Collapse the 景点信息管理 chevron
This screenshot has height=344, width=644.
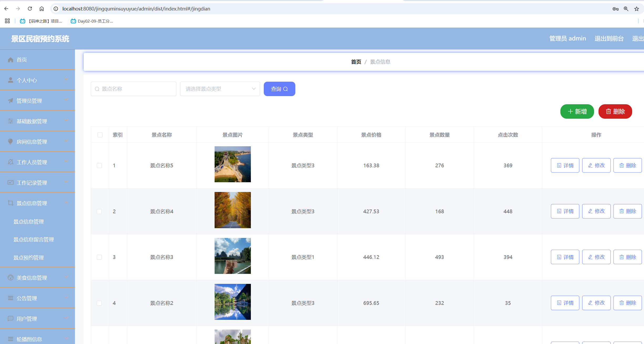(x=66, y=202)
